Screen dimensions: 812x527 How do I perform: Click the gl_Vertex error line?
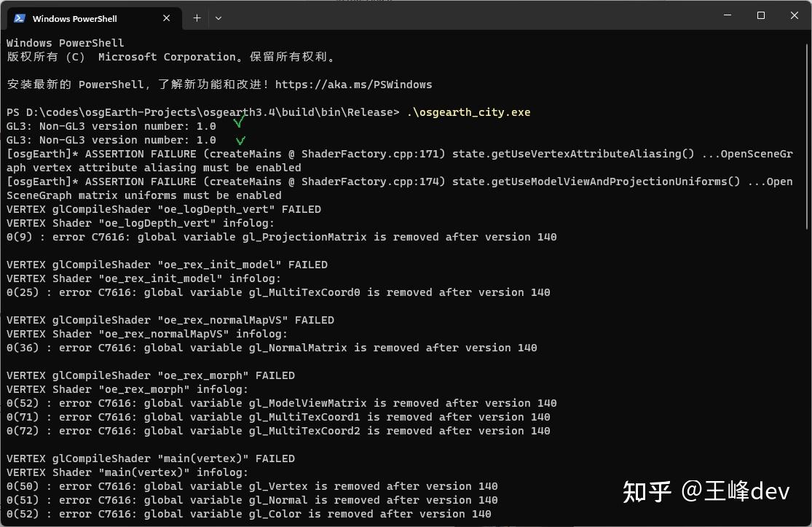252,487
